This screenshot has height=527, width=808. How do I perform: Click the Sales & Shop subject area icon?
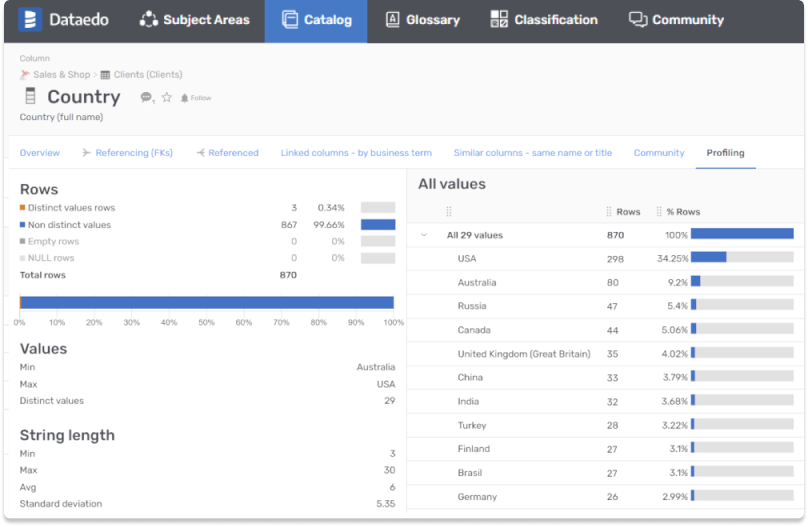tap(25, 74)
